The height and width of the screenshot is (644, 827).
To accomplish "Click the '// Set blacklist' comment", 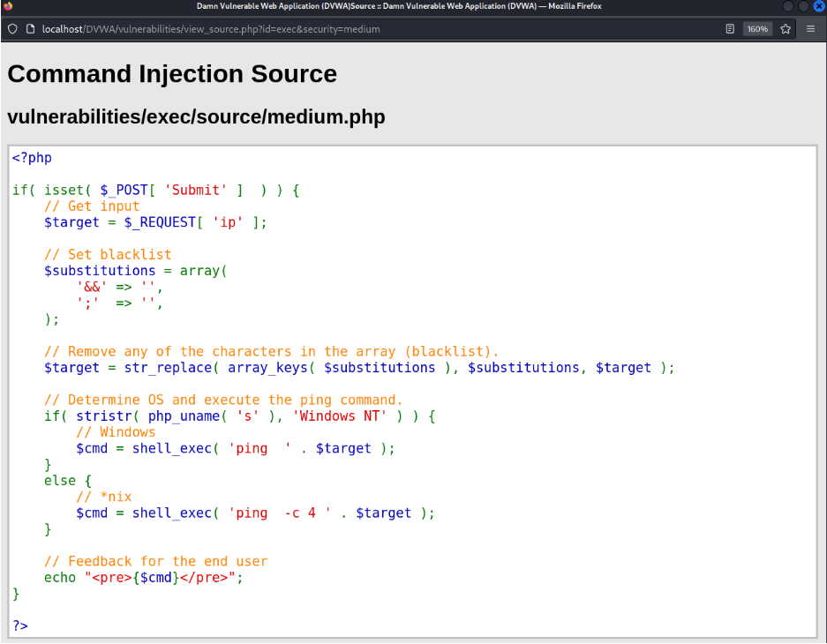I will coord(108,254).
